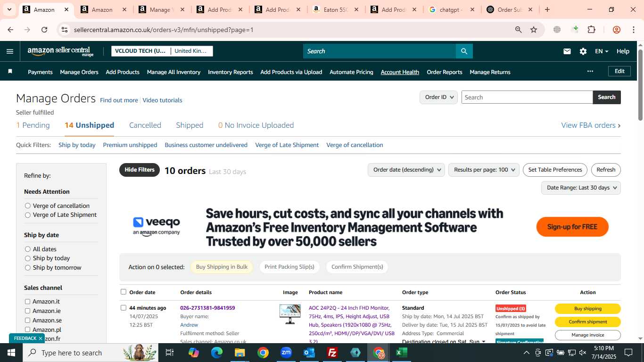This screenshot has width=644, height=362.
Task: Dismiss the FEEDBACK tab with its X
Action: tap(41, 338)
